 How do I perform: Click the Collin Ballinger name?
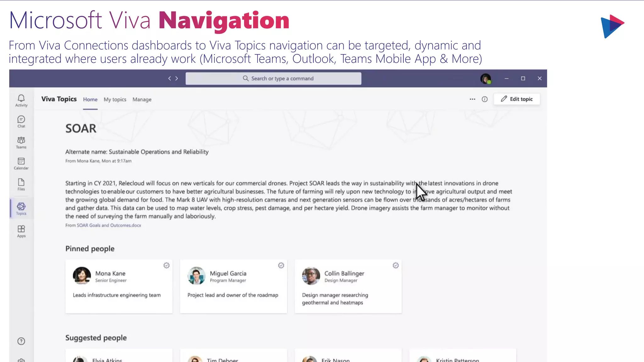click(344, 273)
